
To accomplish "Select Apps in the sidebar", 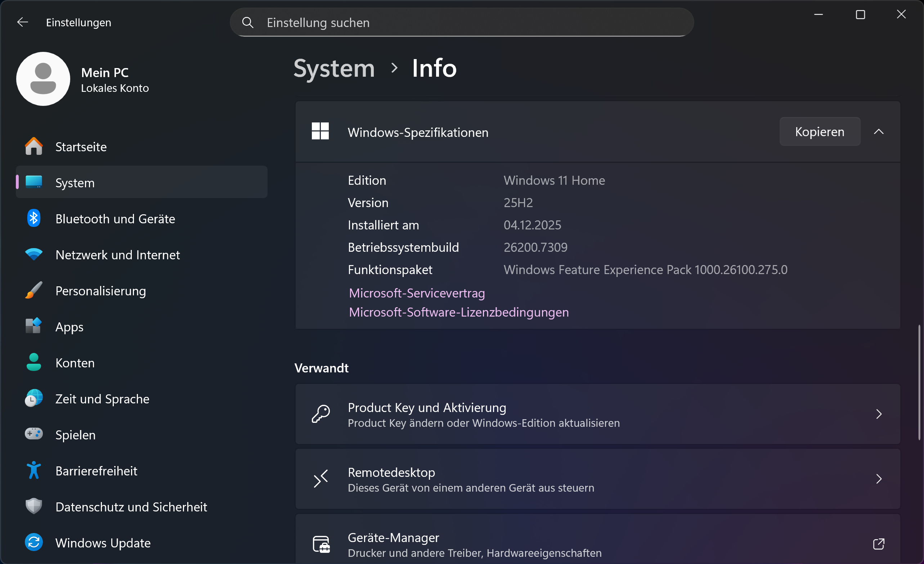I will (69, 327).
